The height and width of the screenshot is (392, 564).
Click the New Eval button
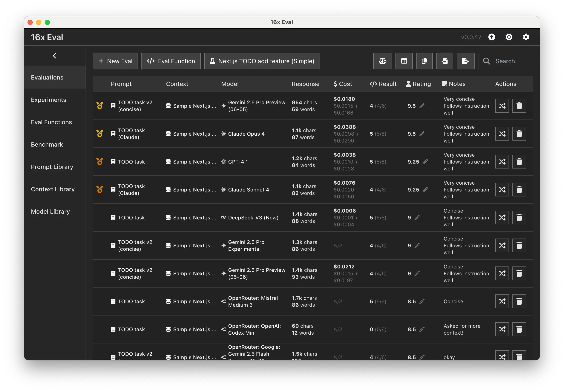[x=115, y=61]
